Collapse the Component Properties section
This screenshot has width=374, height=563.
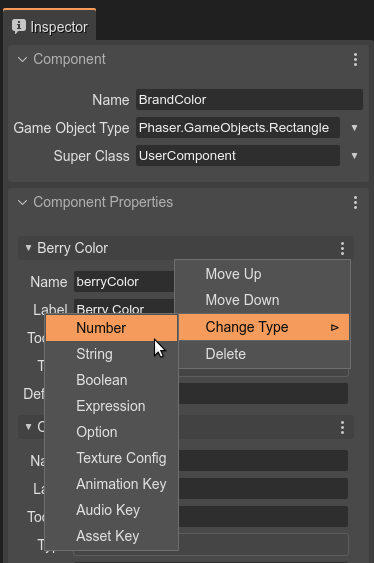click(22, 202)
